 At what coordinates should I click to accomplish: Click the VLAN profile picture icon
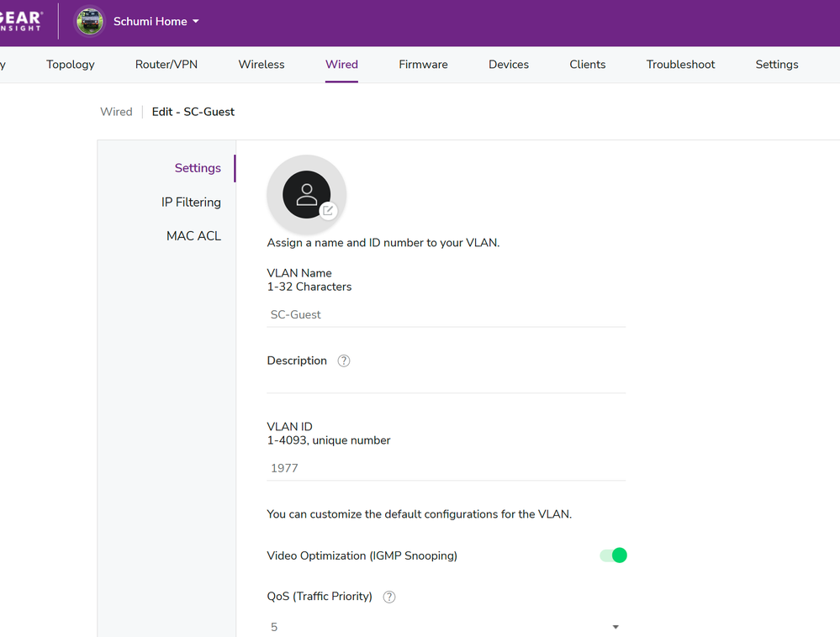pos(306,194)
